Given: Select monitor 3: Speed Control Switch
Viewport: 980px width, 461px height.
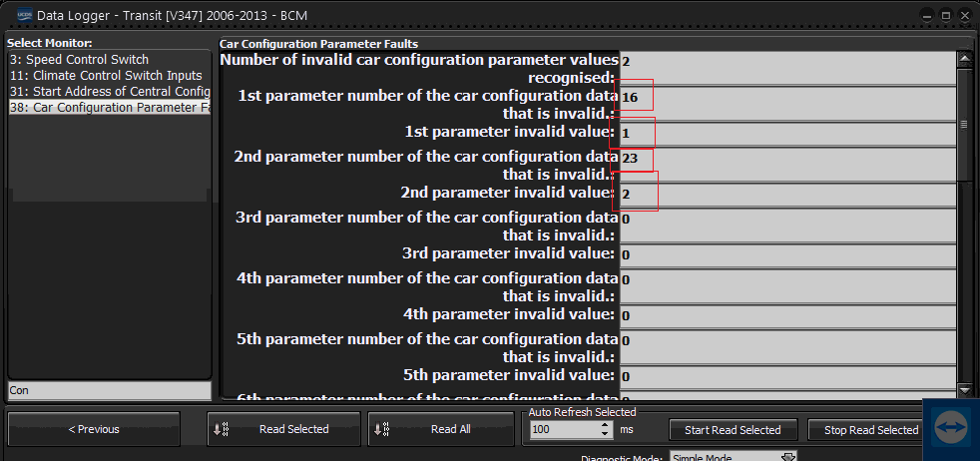Looking at the screenshot, I should (x=80, y=60).
